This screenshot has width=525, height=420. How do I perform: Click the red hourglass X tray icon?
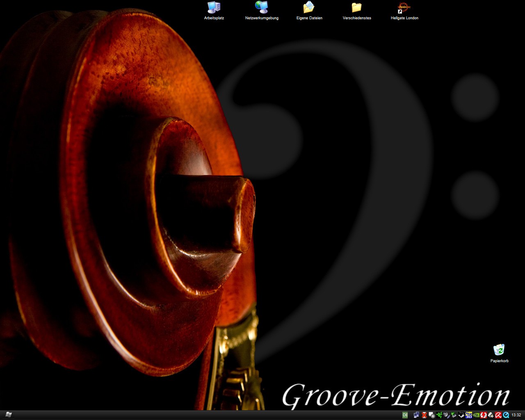pyautogui.click(x=425, y=415)
